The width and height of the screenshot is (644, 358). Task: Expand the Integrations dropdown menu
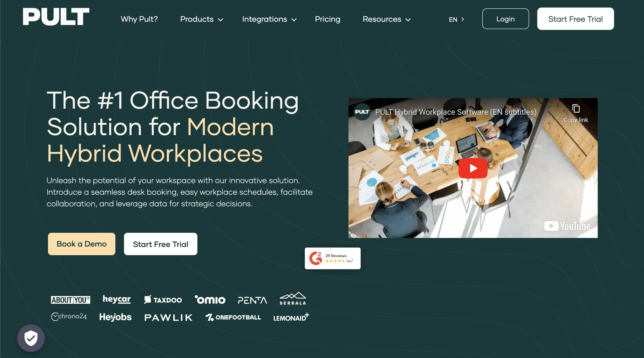tap(269, 19)
